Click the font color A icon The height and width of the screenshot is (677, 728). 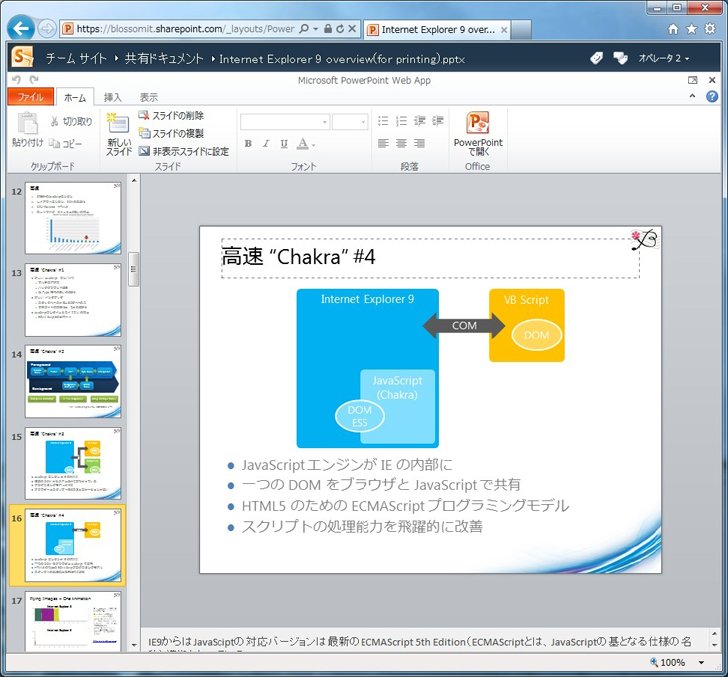(303, 144)
